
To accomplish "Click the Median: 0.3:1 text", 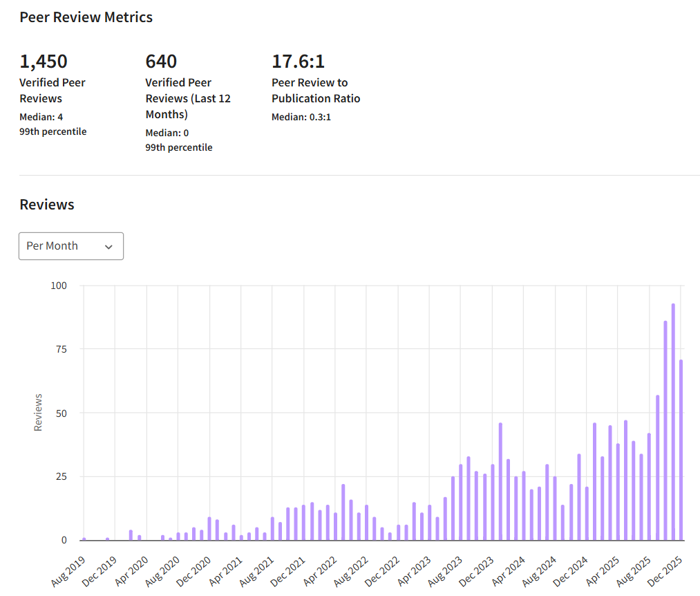I will 301,117.
